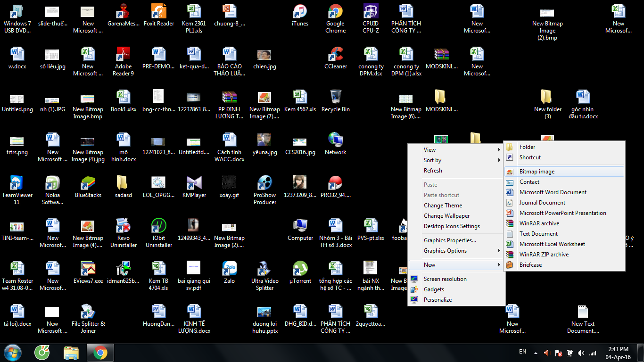Screen dimensions: 644x362
Task: Choose Refresh in the context menu
Action: tap(456, 171)
